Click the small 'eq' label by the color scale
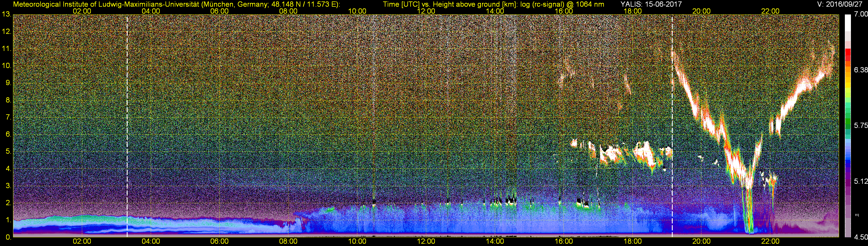This screenshot has height=246, width=868. (857, 215)
